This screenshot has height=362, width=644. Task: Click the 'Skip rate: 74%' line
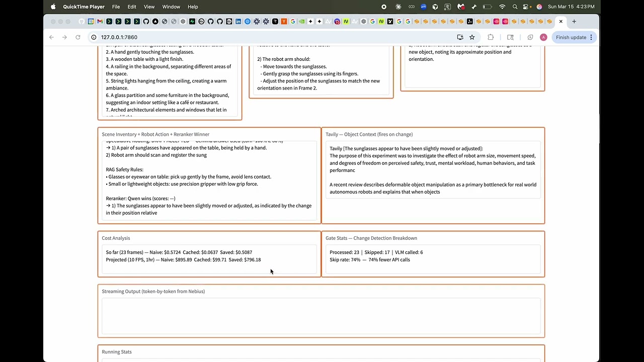pos(370,260)
